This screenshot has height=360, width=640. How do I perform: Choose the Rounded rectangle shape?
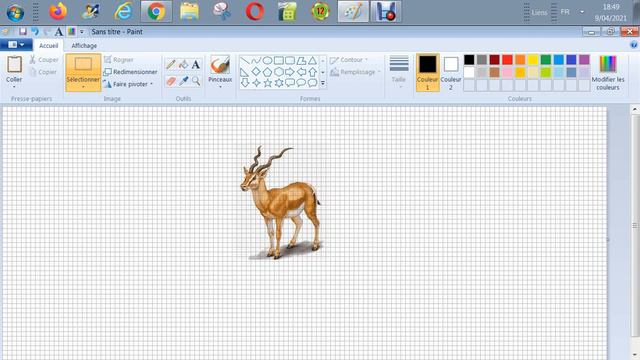pos(290,61)
